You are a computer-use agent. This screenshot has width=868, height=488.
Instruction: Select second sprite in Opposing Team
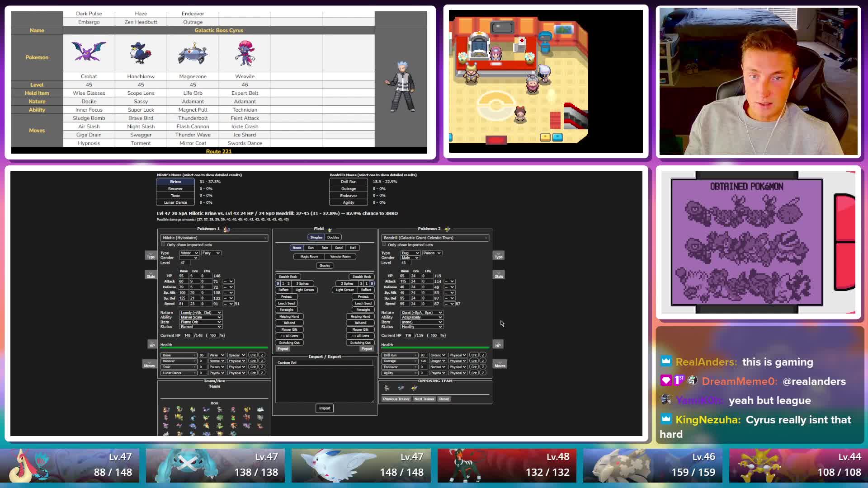pyautogui.click(x=401, y=388)
